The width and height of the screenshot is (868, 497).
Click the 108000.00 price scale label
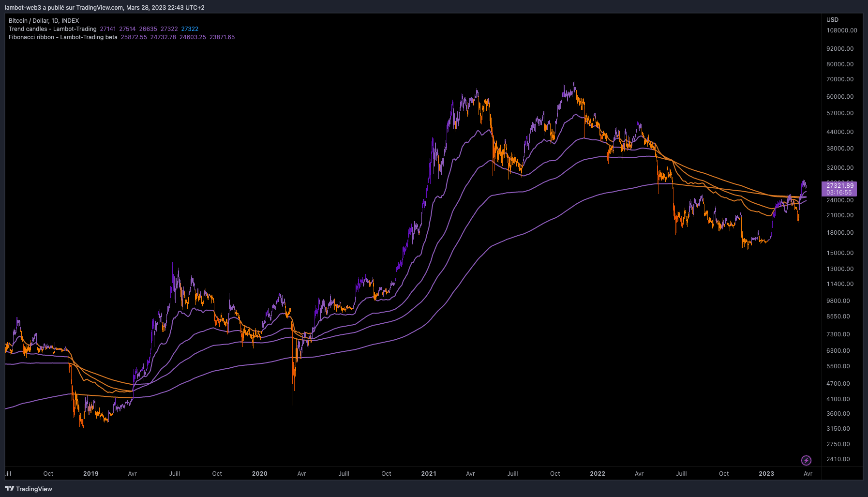pos(841,30)
